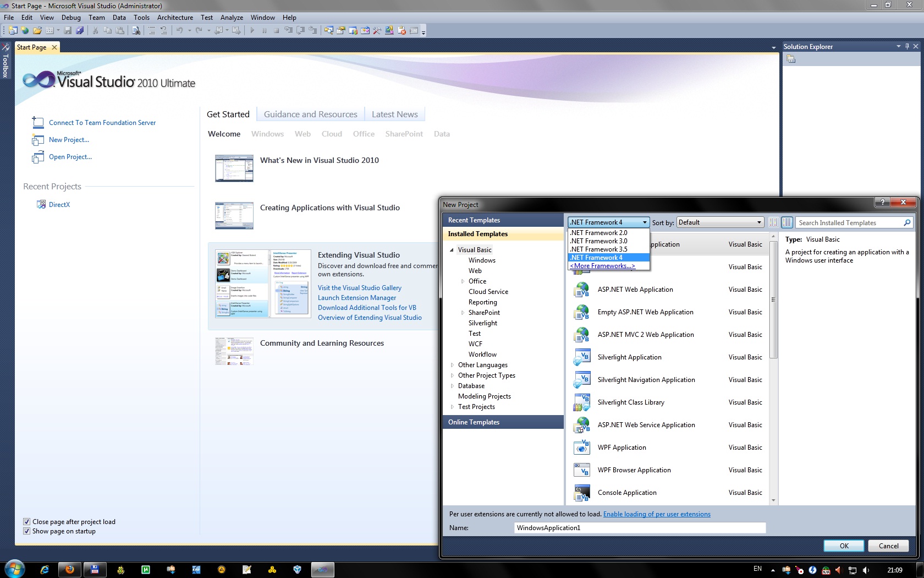Open the Tools menu
This screenshot has width=924, height=578.
141,18
